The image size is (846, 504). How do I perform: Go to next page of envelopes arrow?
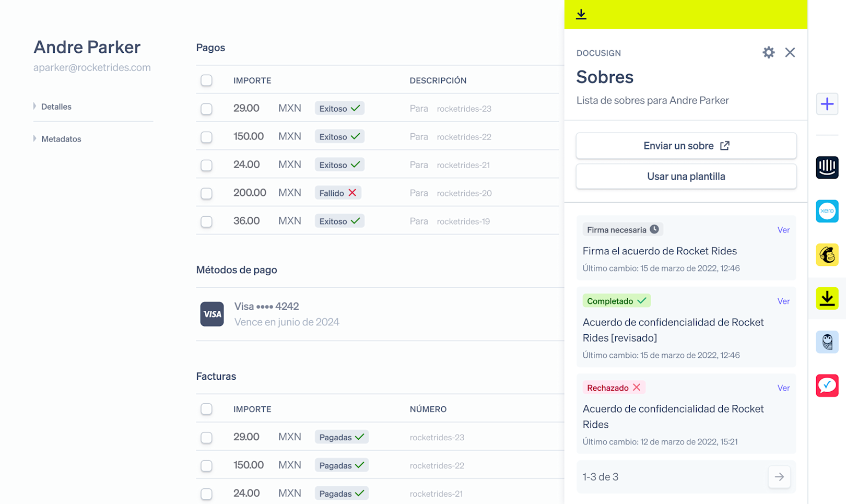click(779, 477)
